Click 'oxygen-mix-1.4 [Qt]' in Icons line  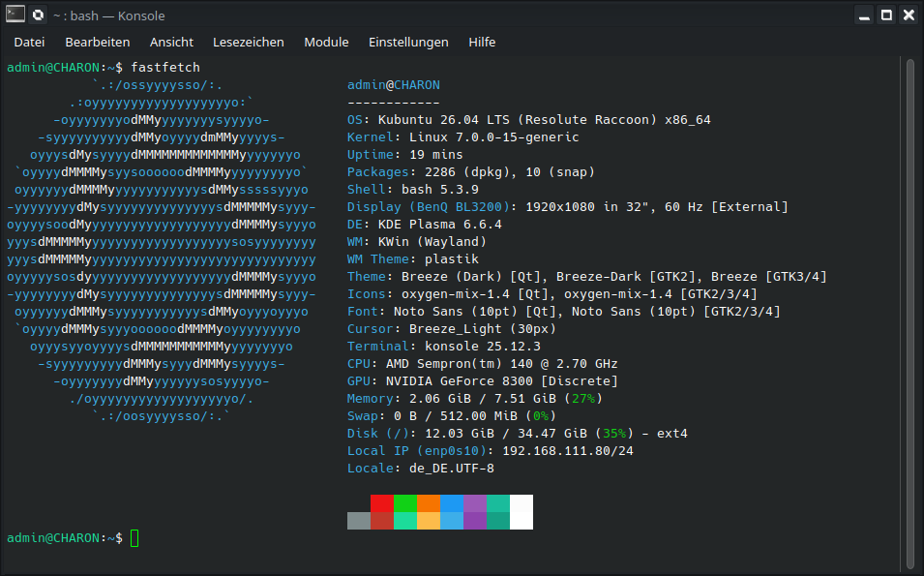pos(475,293)
